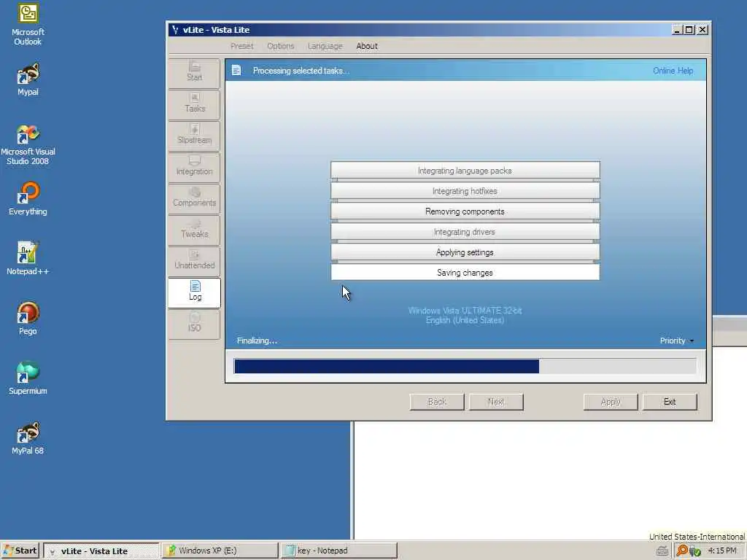Switch to Windows XP (E:) taskbar window
The image size is (747, 560).
(220, 551)
